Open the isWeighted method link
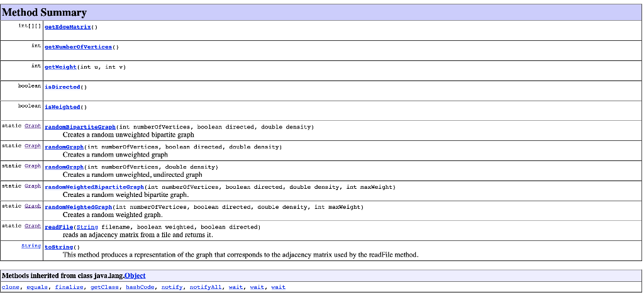644x302 pixels. tap(62, 107)
